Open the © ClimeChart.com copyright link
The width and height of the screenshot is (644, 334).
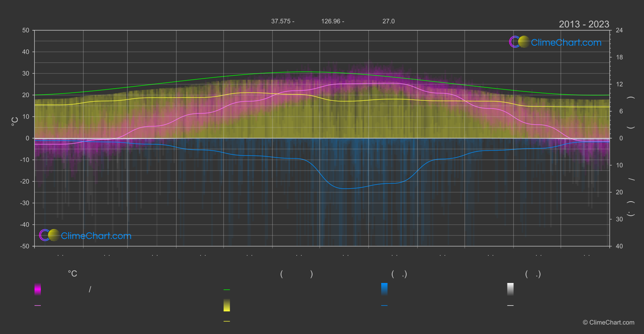[x=608, y=323]
